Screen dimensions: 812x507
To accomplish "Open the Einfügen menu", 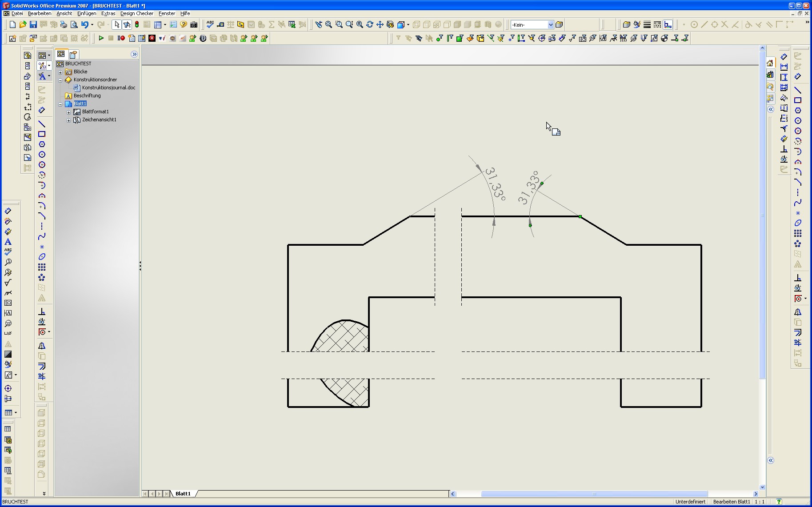I will point(87,13).
